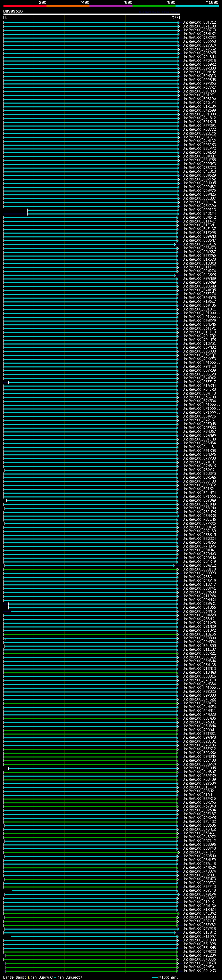Open the UniRef100_P45331 entry
This screenshot has width=222, height=980.
coord(199,722)
